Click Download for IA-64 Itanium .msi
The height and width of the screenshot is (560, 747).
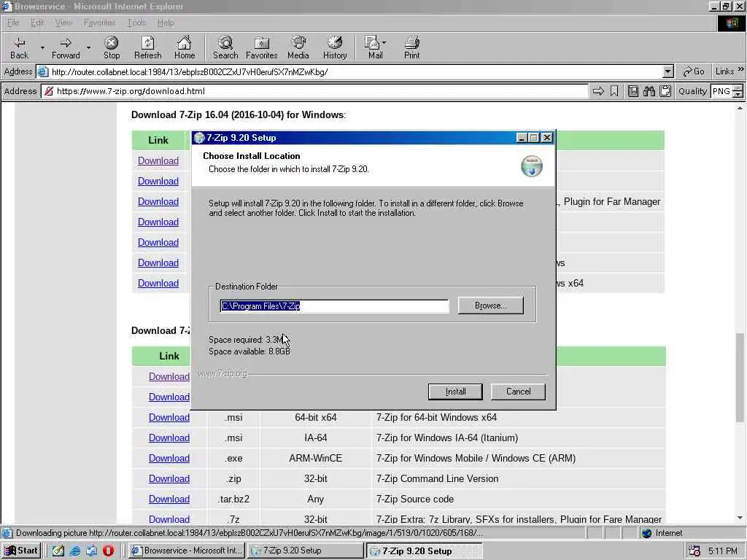pyautogui.click(x=169, y=437)
